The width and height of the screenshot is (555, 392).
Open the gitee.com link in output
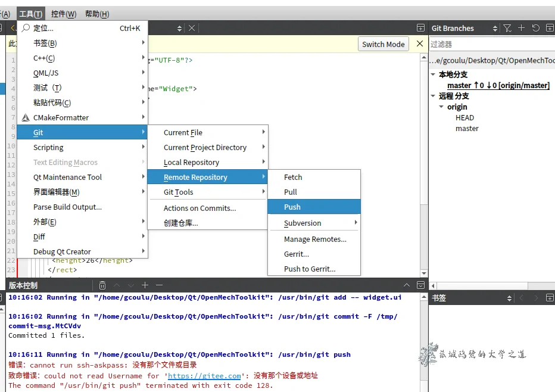[204, 376]
